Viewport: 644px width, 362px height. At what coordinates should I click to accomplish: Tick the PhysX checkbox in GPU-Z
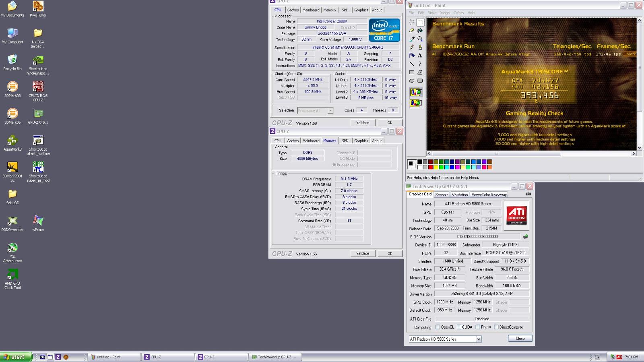(478, 327)
